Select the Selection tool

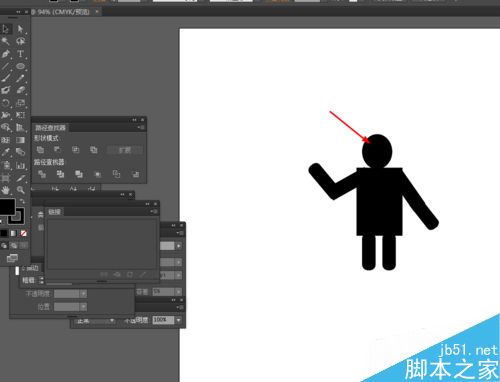click(x=5, y=29)
